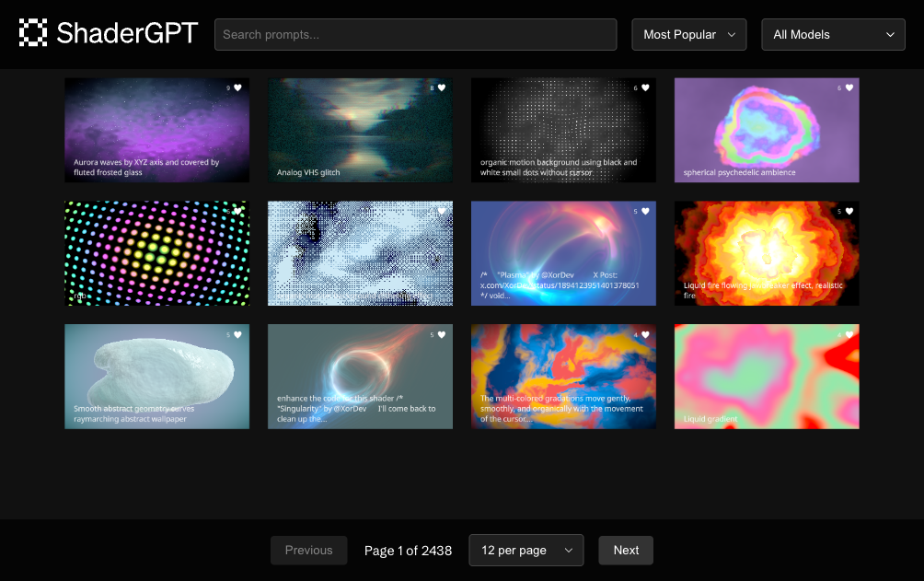Like the Analog VHS glitch shader

[441, 88]
